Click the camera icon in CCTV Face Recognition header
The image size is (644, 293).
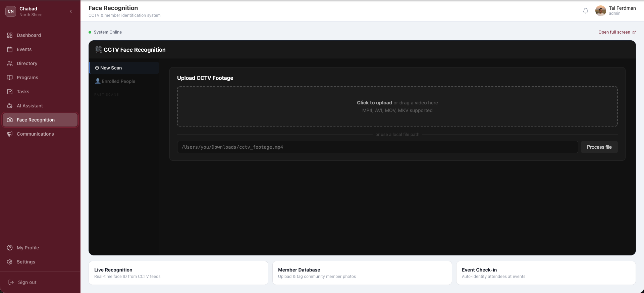pos(99,50)
